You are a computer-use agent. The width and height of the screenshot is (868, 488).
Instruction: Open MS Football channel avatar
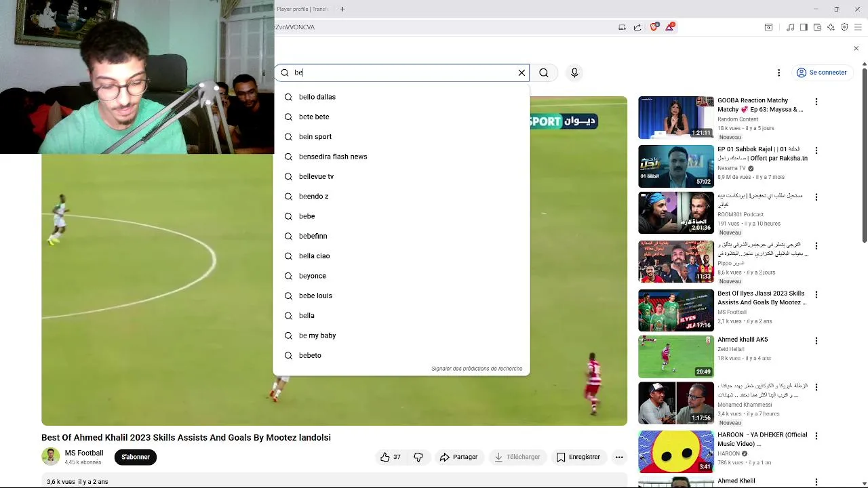(x=51, y=457)
